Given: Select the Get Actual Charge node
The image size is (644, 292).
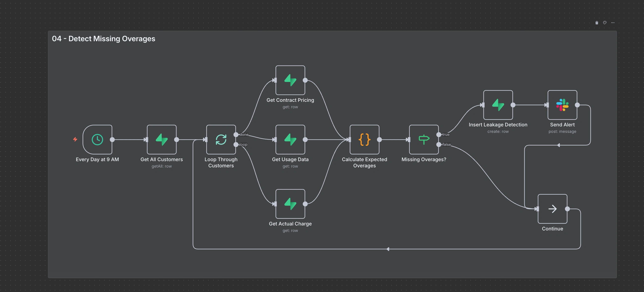Looking at the screenshot, I should point(290,204).
